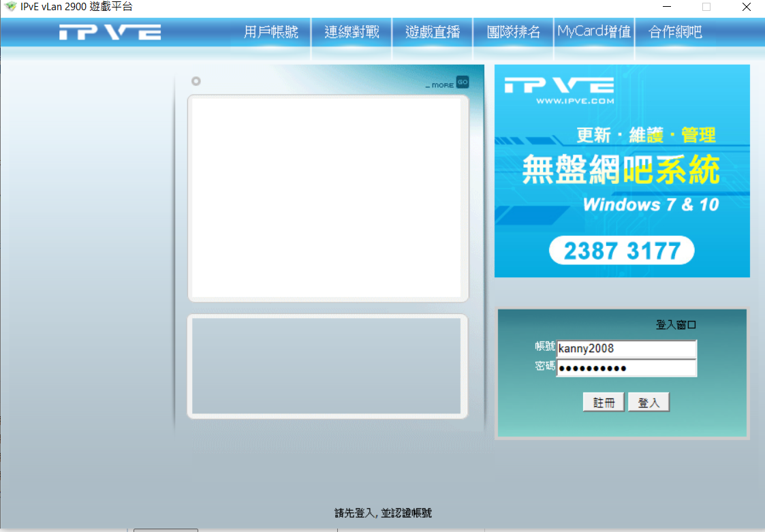Viewport: 765px width, 532px height.
Task: Click the 登入 login button
Action: click(649, 403)
